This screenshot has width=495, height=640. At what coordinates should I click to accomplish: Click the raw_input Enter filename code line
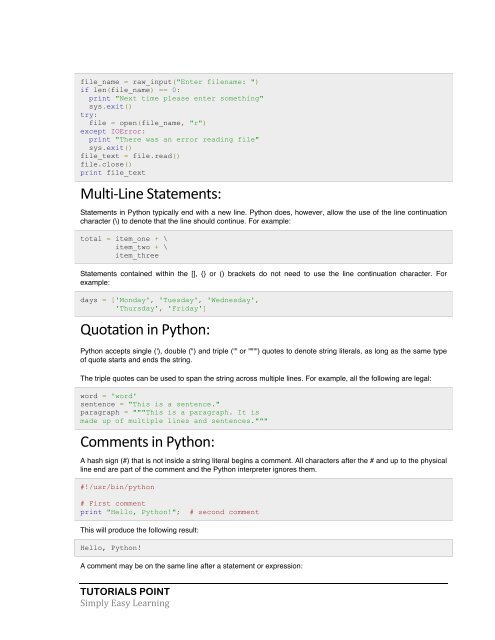[169, 82]
